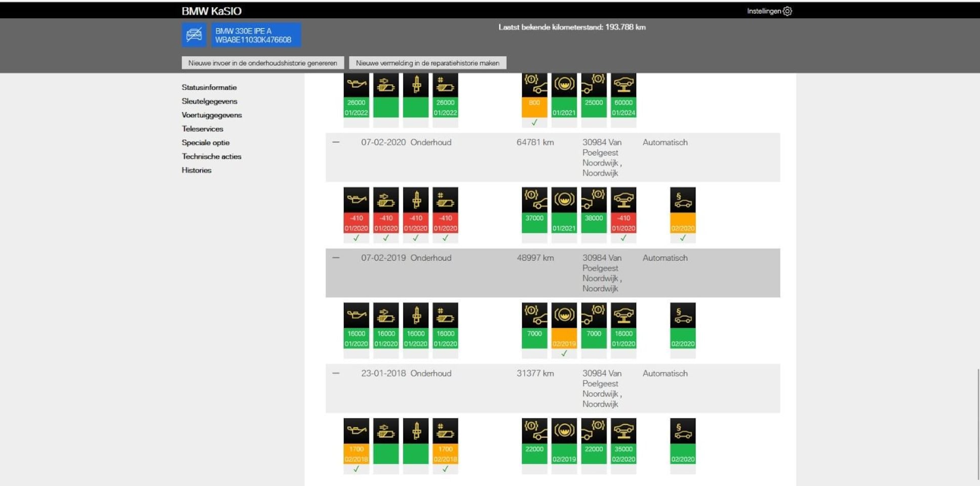Click spark plug icon in 07-02-2020 row
This screenshot has width=980, height=486.
coord(416,200)
